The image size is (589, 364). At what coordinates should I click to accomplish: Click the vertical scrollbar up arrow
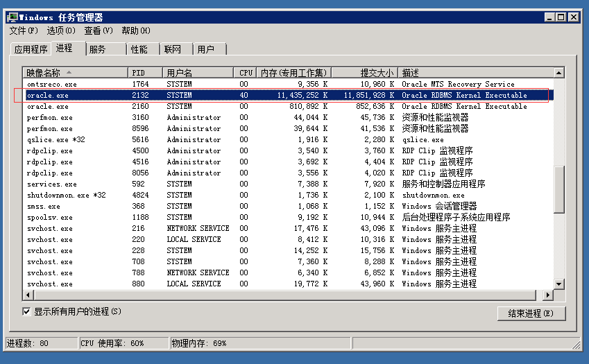tap(559, 73)
